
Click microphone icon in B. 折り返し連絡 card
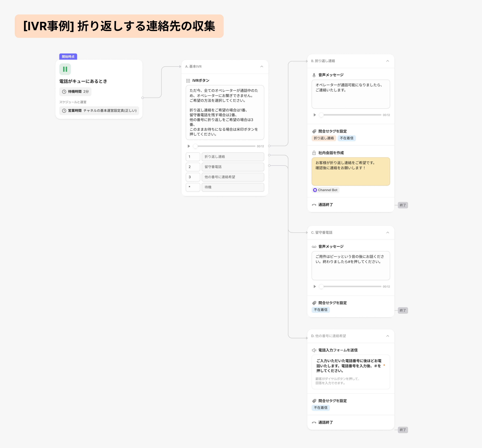tap(314, 75)
